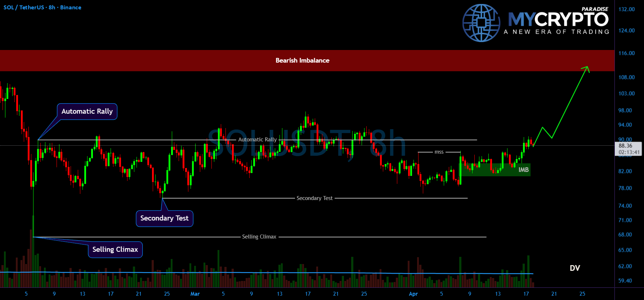This screenshot has height=300, width=644.
Task: Select the Selling Climax callout box
Action: tap(115, 250)
